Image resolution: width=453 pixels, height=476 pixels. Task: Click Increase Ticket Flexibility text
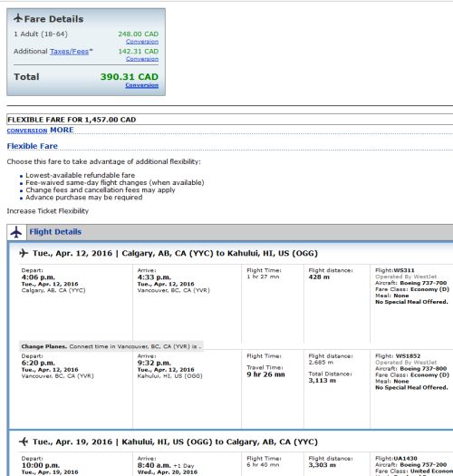48,211
